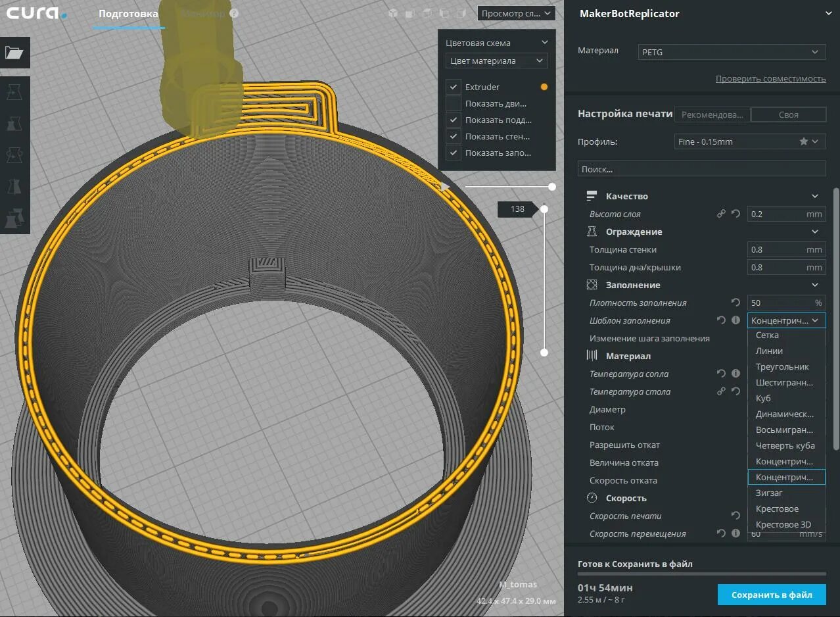Click the third camera view icon in the view row
840x617 pixels.
click(x=427, y=13)
